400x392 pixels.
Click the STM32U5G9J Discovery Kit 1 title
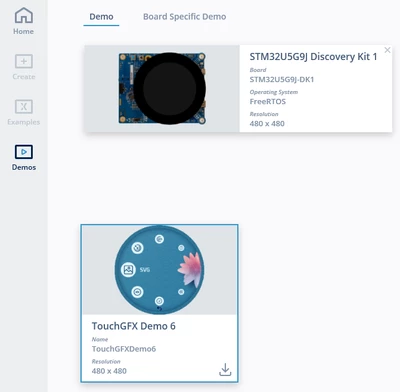(x=313, y=57)
